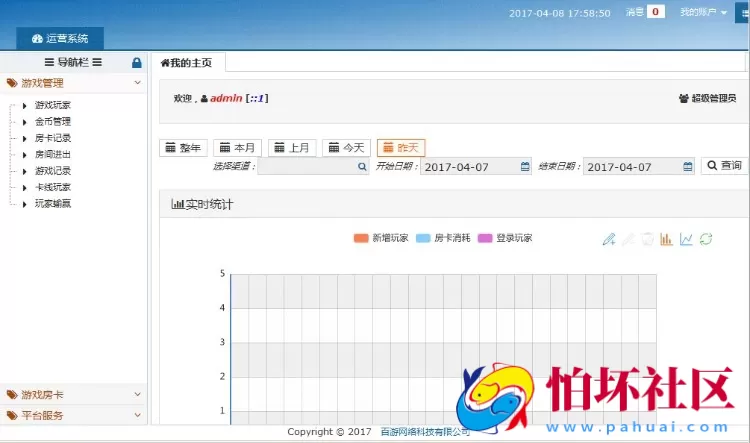Image resolution: width=750 pixels, height=443 pixels.
Task: Expand 房卡记录 tree arrow
Action: pos(24,139)
